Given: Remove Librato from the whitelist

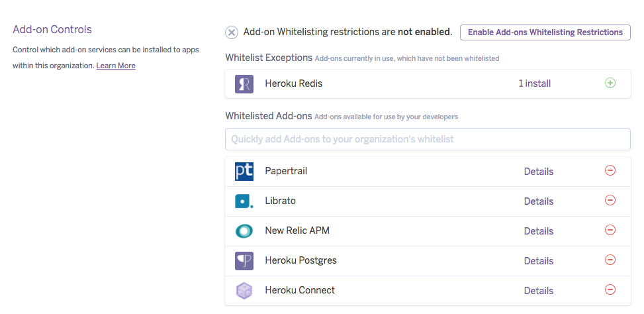Looking at the screenshot, I should (610, 200).
